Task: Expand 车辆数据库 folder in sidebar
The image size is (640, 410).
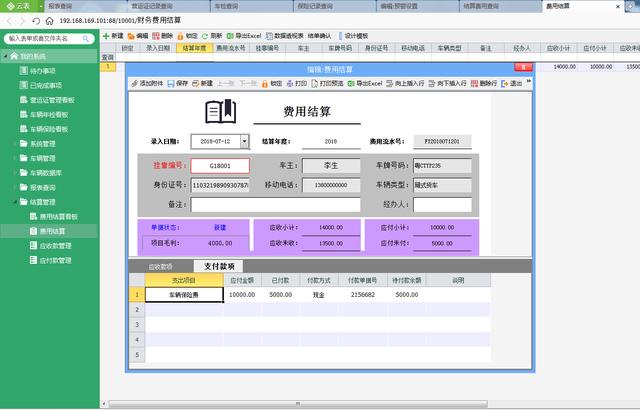Action: (16, 173)
